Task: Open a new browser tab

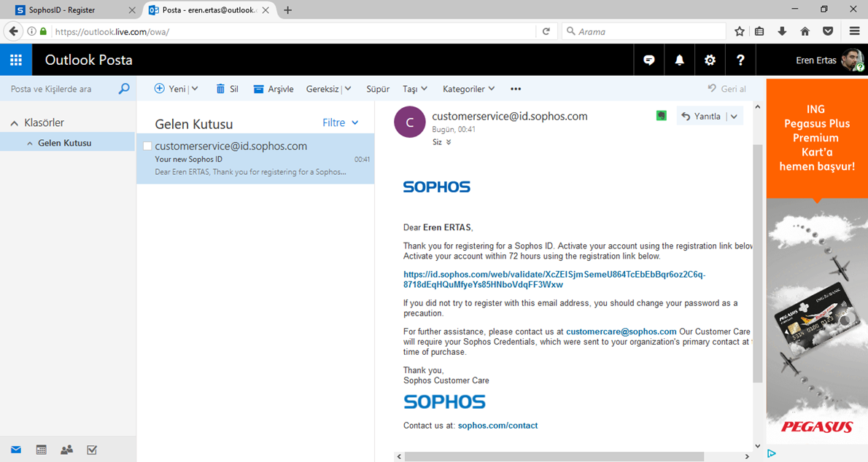Action: coord(287,10)
